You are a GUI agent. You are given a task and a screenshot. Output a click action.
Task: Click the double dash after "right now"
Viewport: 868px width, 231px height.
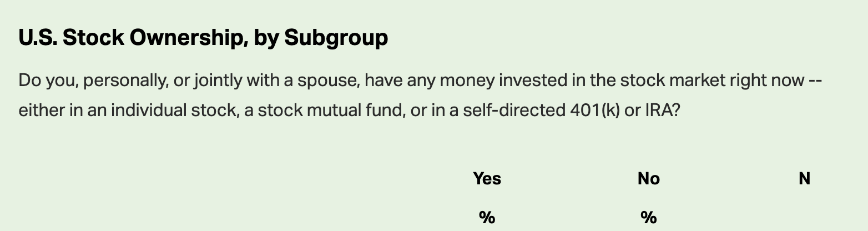pyautogui.click(x=815, y=81)
